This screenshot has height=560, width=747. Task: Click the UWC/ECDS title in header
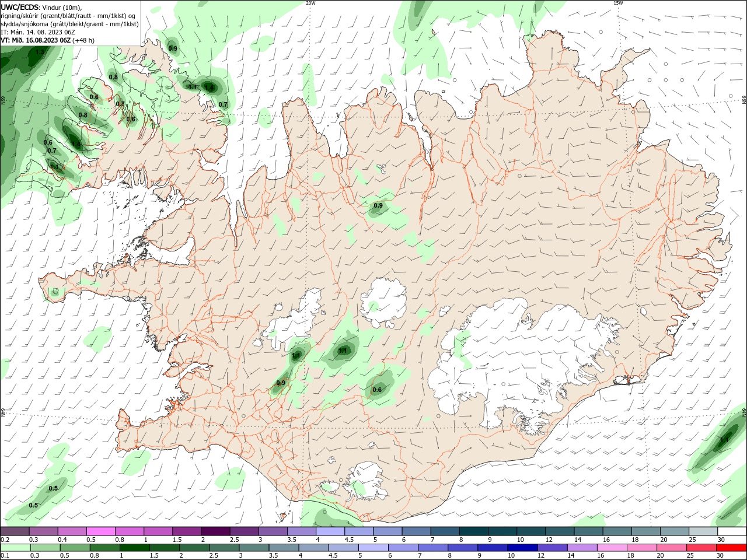[20, 7]
